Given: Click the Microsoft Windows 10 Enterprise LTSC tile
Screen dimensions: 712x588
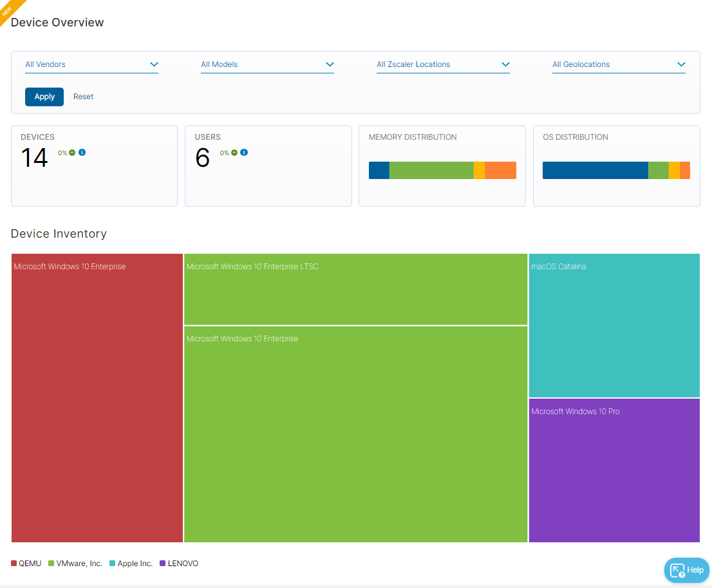Looking at the screenshot, I should tap(355, 289).
